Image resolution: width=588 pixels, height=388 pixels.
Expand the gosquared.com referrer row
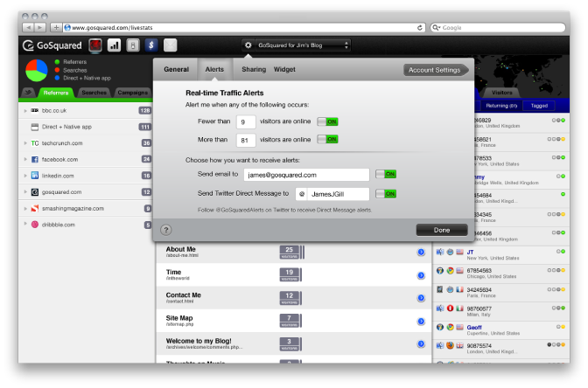point(25,192)
